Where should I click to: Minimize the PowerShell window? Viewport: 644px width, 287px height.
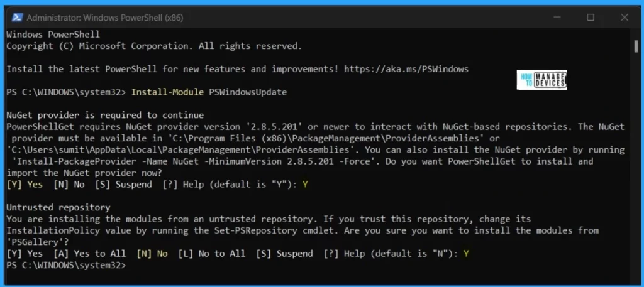pyautogui.click(x=557, y=17)
